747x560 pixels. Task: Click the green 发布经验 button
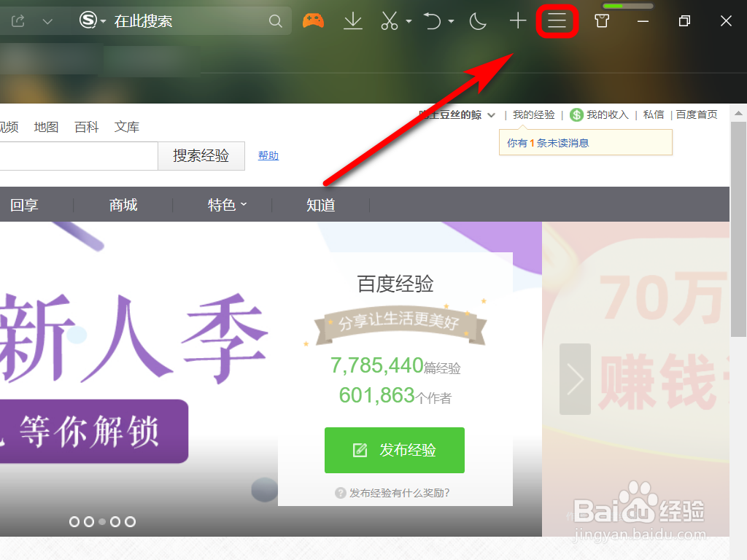click(395, 450)
